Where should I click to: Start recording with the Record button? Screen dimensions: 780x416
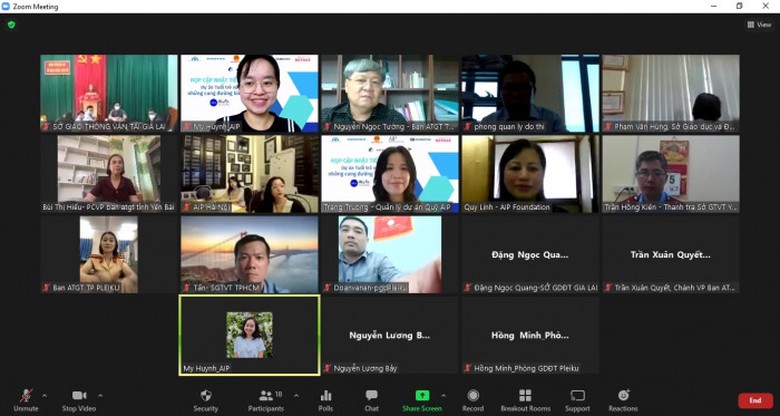click(x=473, y=399)
